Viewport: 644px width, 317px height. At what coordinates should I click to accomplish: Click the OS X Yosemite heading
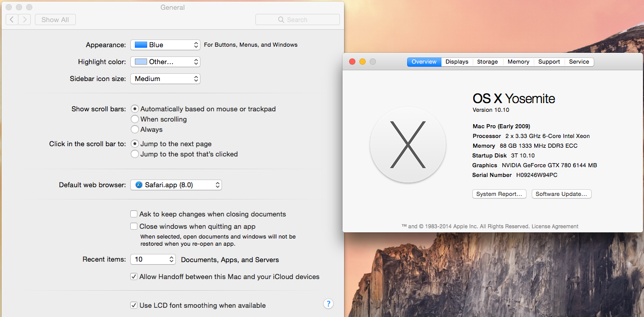coord(514,98)
